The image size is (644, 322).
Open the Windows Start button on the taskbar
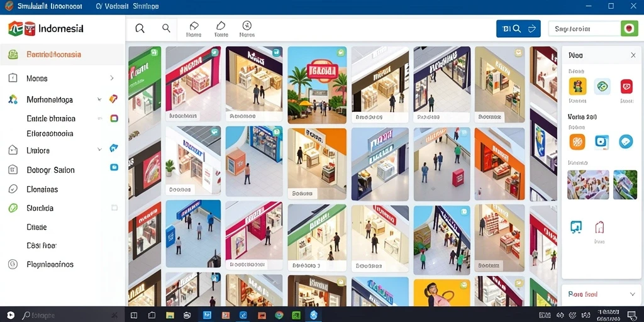click(x=10, y=315)
